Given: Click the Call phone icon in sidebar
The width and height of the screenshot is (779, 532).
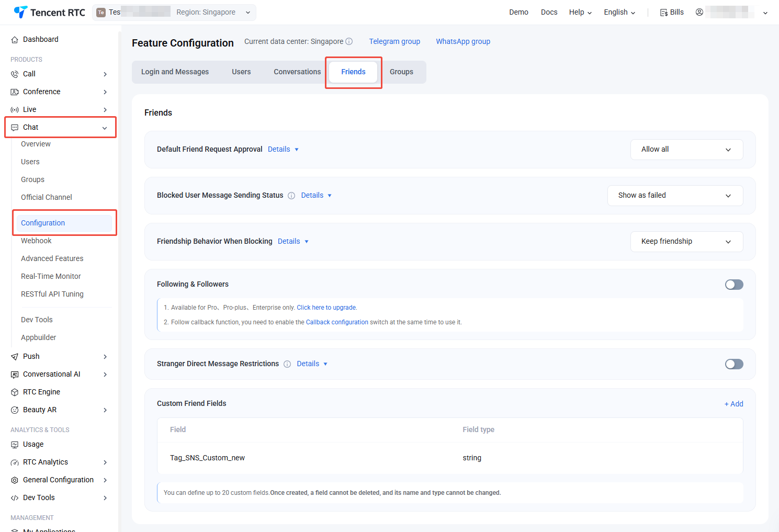Looking at the screenshot, I should point(15,74).
